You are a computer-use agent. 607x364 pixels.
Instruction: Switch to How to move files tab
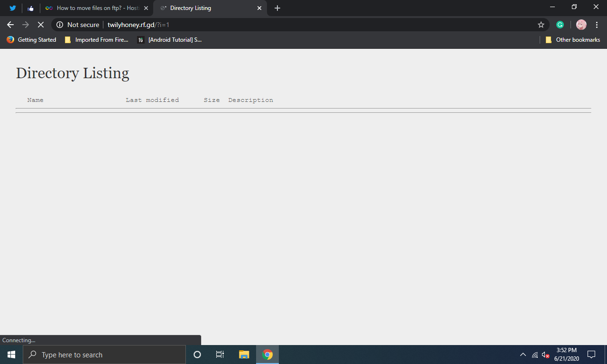(95, 8)
